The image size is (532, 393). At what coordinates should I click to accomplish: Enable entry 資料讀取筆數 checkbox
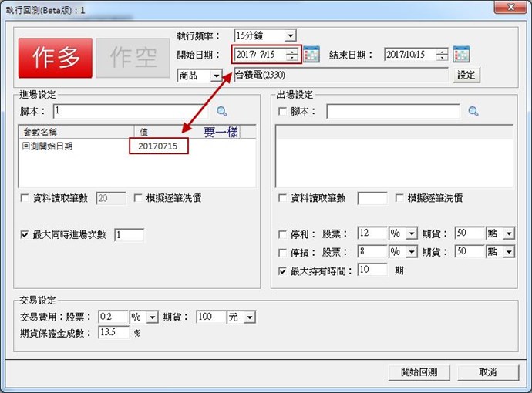tap(25, 198)
